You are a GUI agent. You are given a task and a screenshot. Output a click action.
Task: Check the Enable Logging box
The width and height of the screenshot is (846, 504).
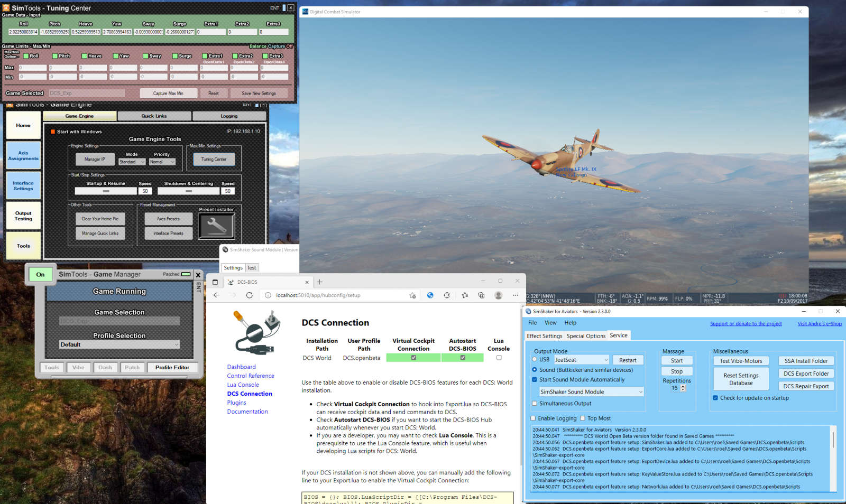[x=533, y=418]
